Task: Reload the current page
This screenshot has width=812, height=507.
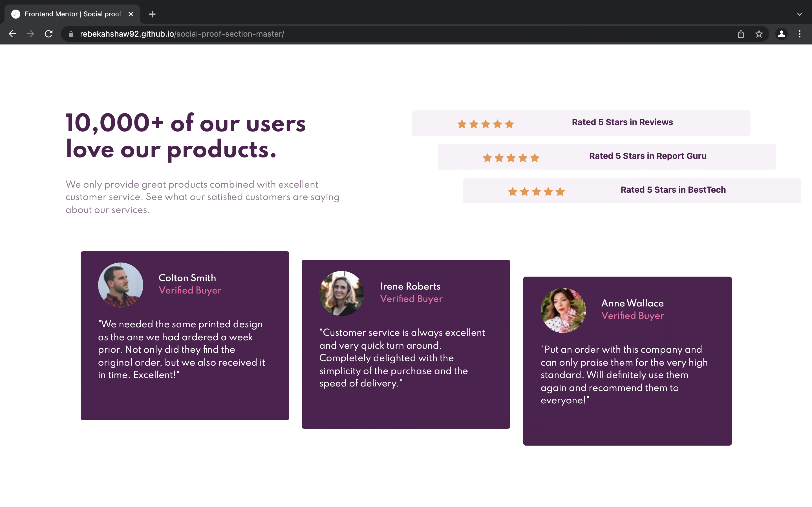Action: (48, 34)
